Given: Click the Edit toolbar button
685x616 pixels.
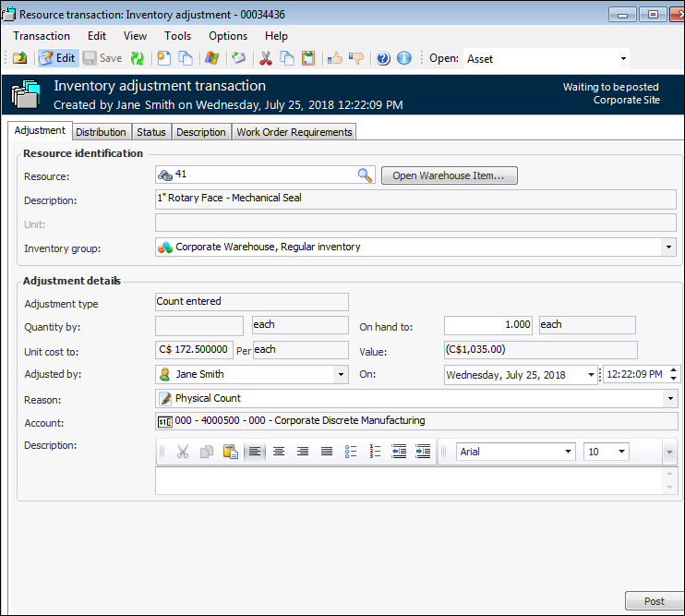Looking at the screenshot, I should pyautogui.click(x=57, y=58).
